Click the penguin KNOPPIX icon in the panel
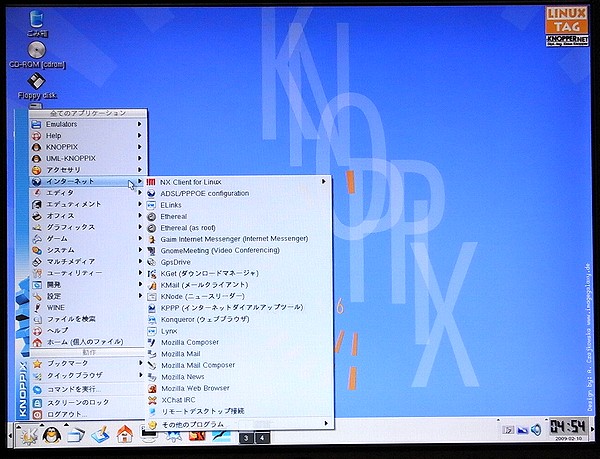 [52, 435]
